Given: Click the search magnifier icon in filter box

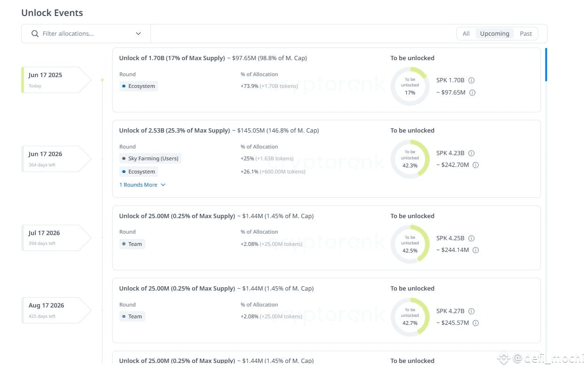Looking at the screenshot, I should [35, 33].
